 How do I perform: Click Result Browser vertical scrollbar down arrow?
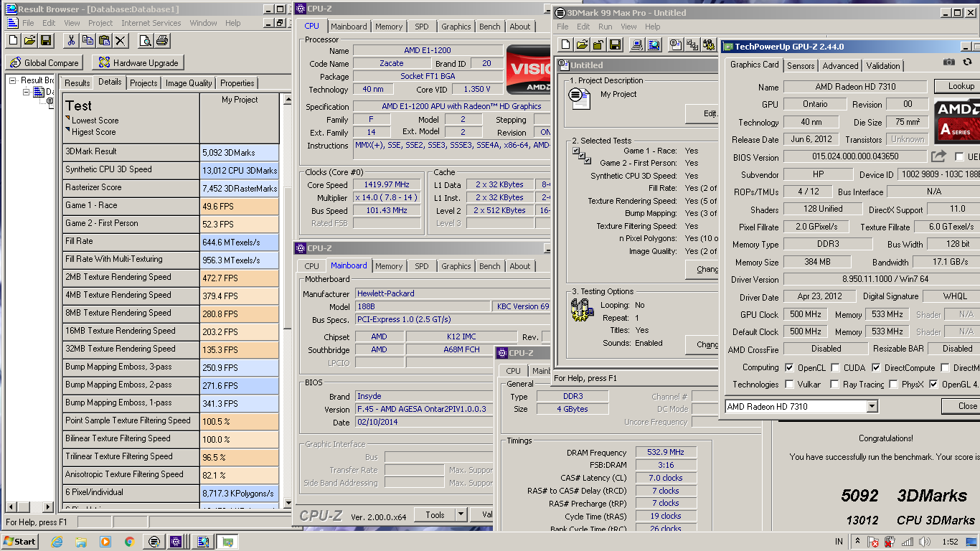287,501
